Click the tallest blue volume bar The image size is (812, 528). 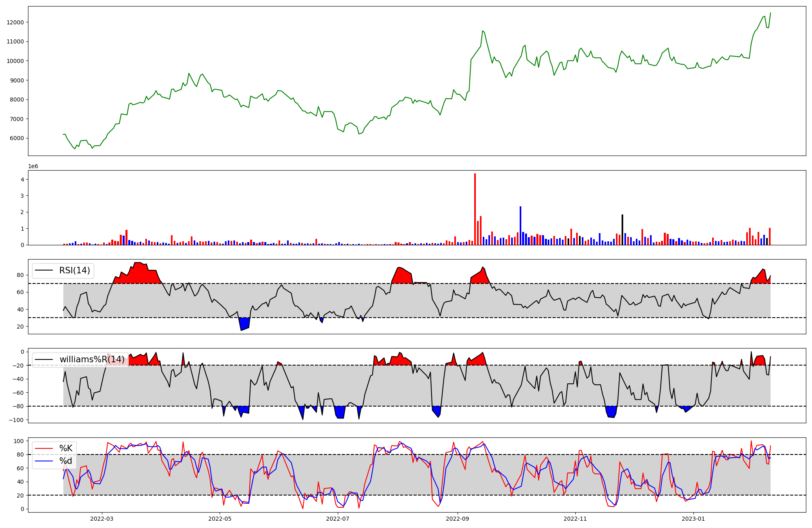[x=520, y=225]
